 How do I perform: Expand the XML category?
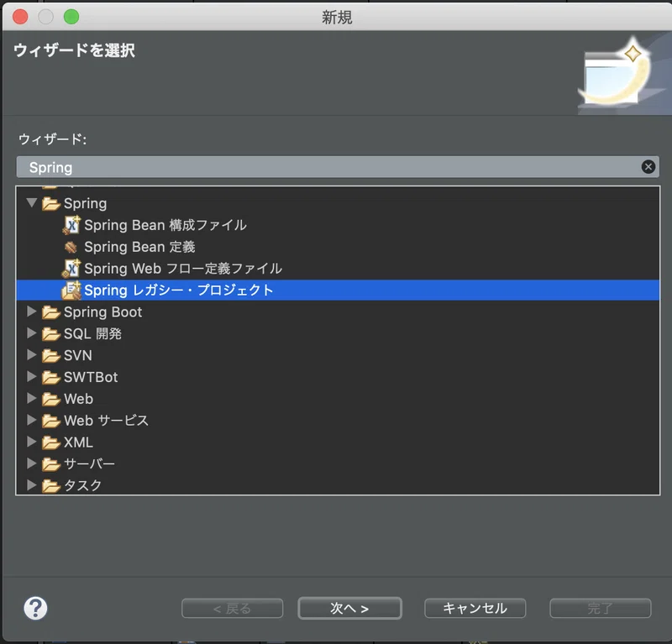[x=31, y=442]
